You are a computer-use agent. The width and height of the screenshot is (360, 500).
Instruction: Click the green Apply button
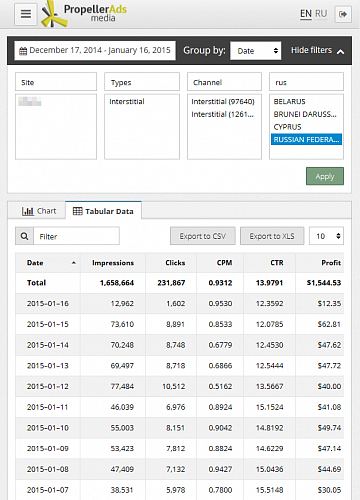pos(325,176)
